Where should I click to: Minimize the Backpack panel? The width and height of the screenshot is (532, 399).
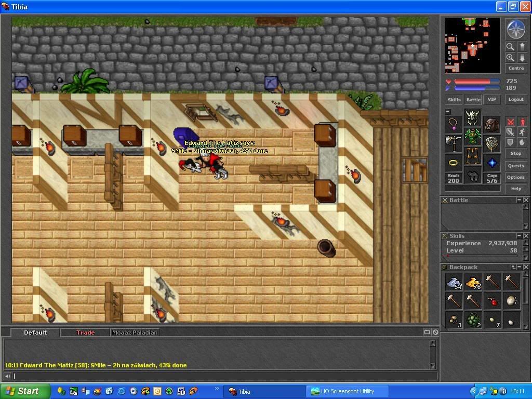click(x=520, y=268)
